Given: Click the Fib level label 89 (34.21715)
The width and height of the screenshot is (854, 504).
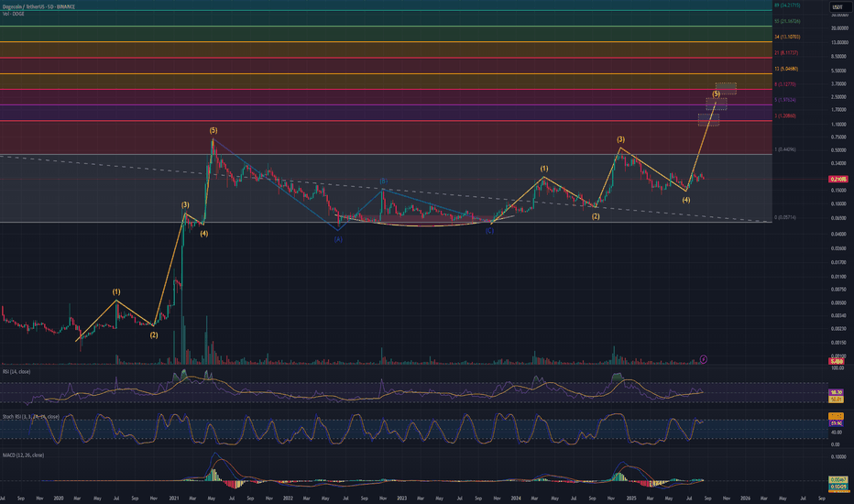Looking at the screenshot, I should point(787,5).
